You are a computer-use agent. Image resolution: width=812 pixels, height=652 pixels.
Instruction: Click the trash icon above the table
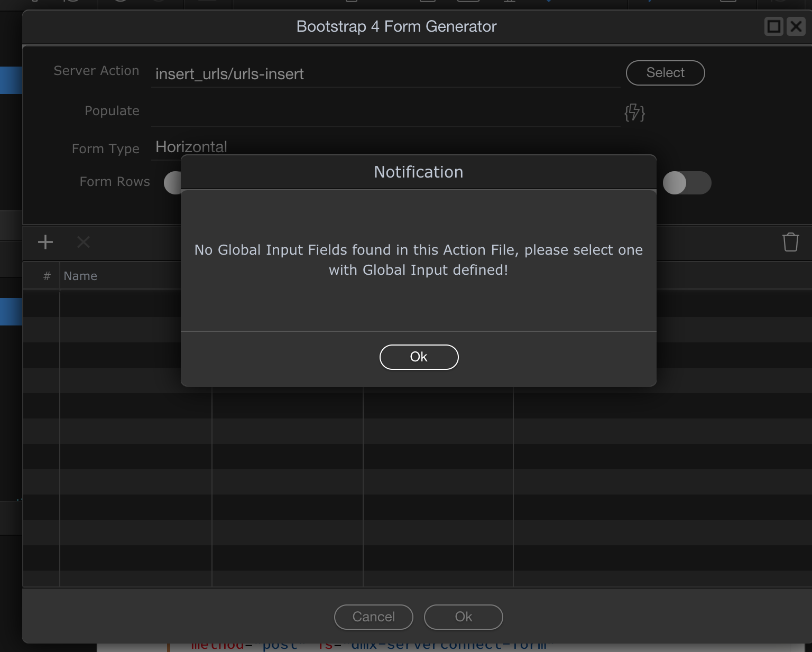790,242
